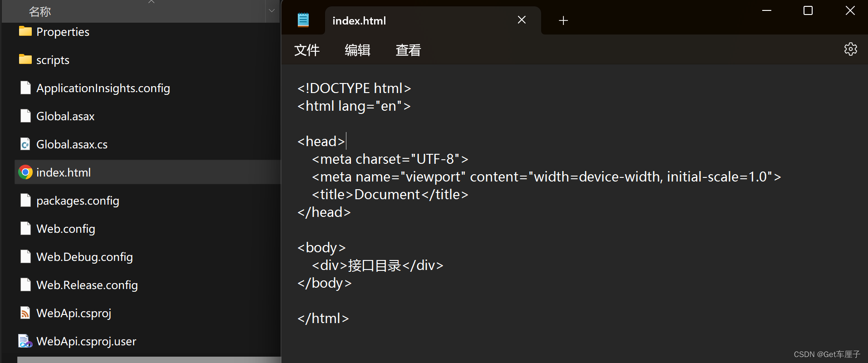Select packages.config file name
This screenshot has width=868, height=363.
78,201
